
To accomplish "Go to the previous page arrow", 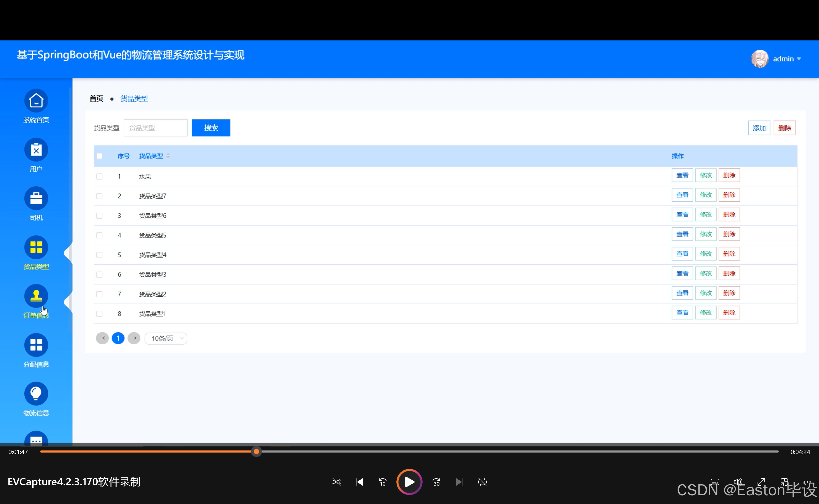I will (102, 338).
